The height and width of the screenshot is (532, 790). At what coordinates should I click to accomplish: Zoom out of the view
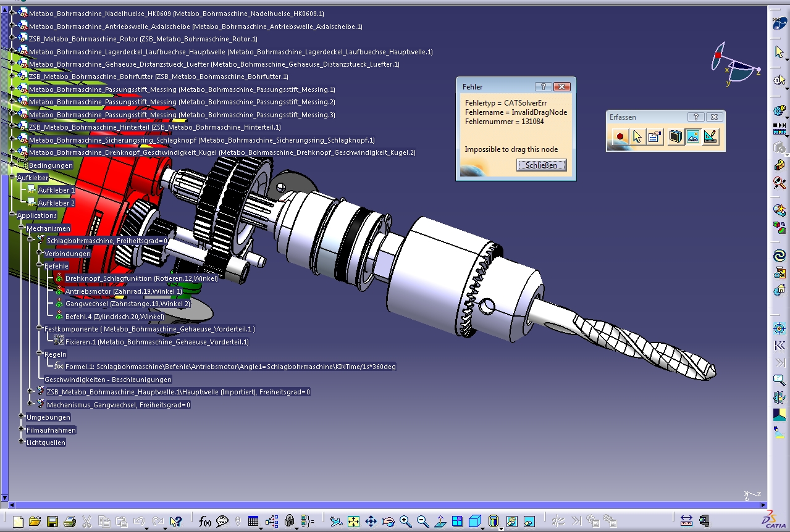tap(423, 522)
